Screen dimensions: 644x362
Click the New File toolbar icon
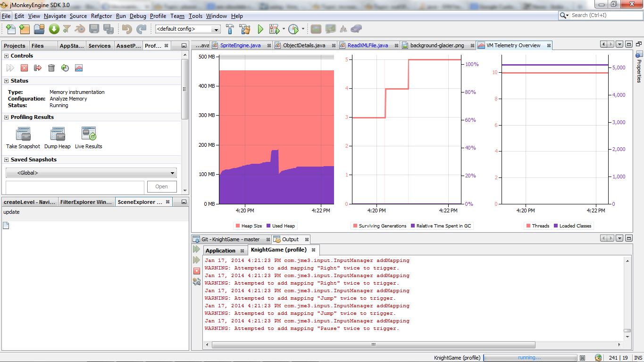pyautogui.click(x=10, y=29)
